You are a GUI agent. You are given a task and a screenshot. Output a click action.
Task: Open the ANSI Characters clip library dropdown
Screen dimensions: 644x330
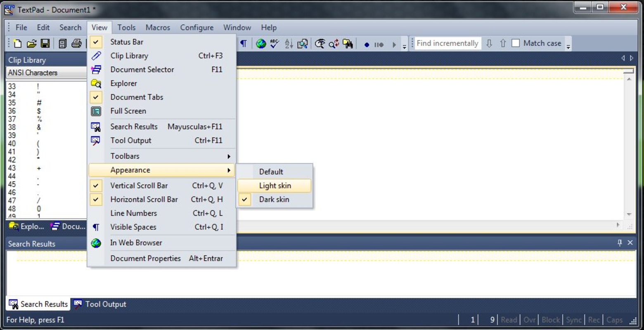[x=46, y=73]
